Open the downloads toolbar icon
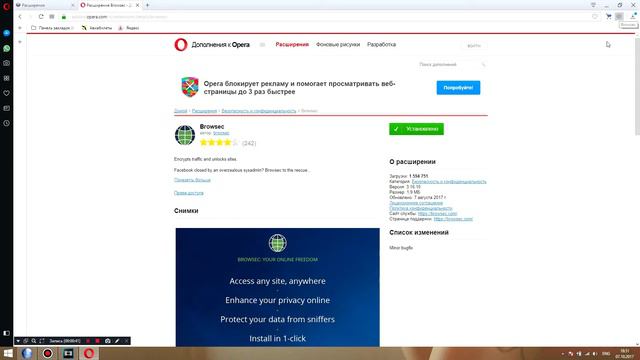Screen dimensions: 640x360 pyautogui.click(x=633, y=16)
